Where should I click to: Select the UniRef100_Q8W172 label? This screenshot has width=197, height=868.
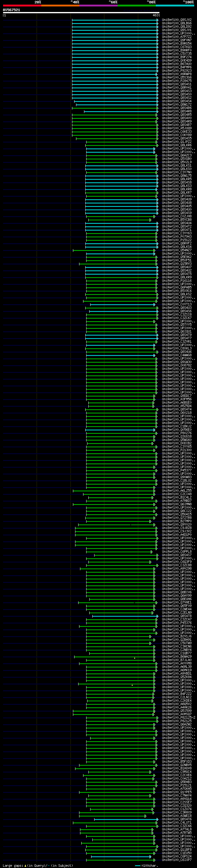(x=177, y=104)
